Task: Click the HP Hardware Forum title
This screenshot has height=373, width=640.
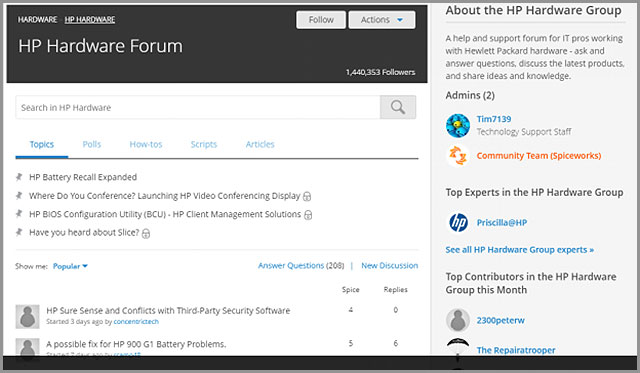Action: (100, 46)
